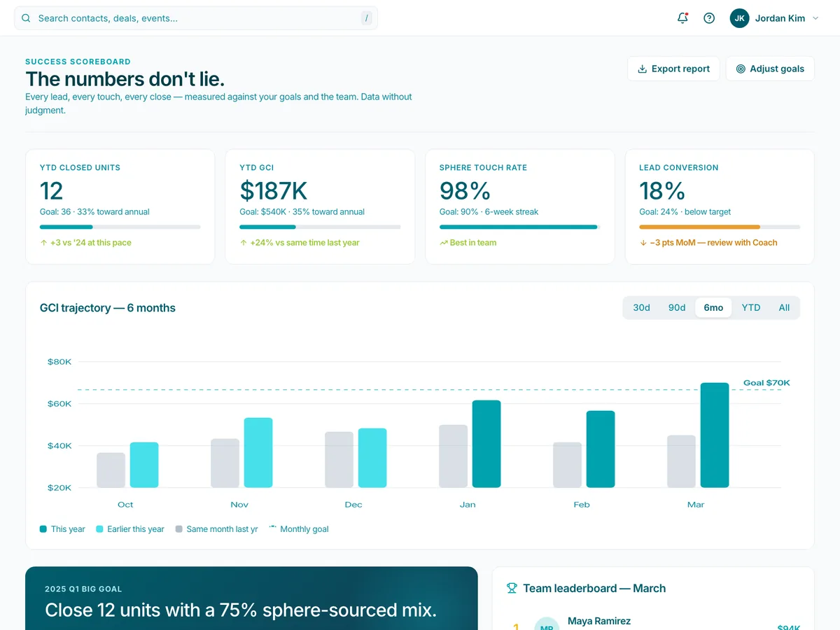Click the YTD GCI progress bar

pos(320,227)
